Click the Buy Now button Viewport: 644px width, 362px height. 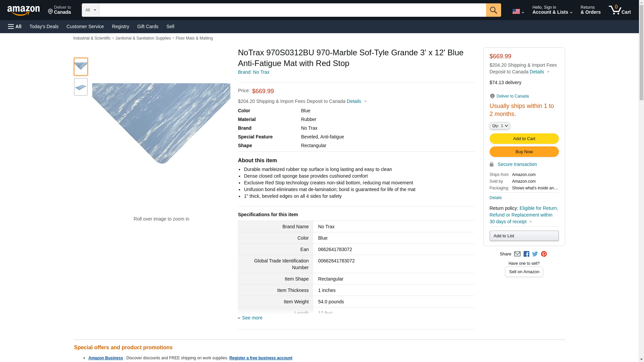tap(524, 152)
